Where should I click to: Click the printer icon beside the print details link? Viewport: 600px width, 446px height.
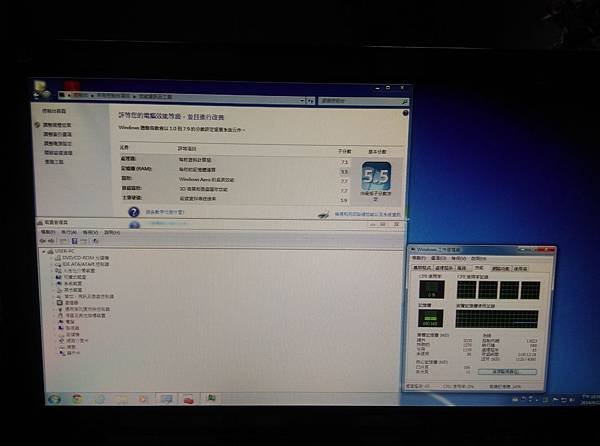coord(323,215)
